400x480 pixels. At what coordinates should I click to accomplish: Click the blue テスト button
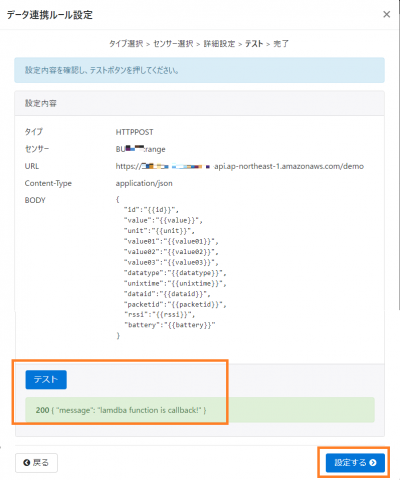pos(46,379)
